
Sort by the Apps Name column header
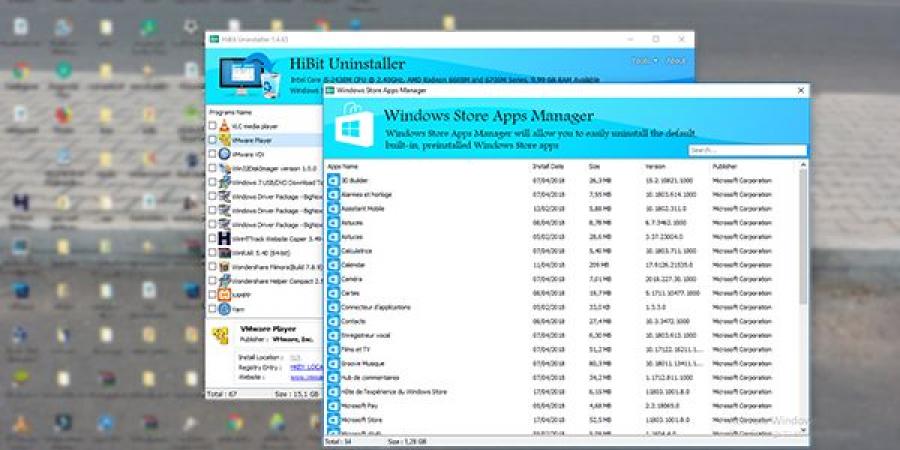pyautogui.click(x=343, y=166)
